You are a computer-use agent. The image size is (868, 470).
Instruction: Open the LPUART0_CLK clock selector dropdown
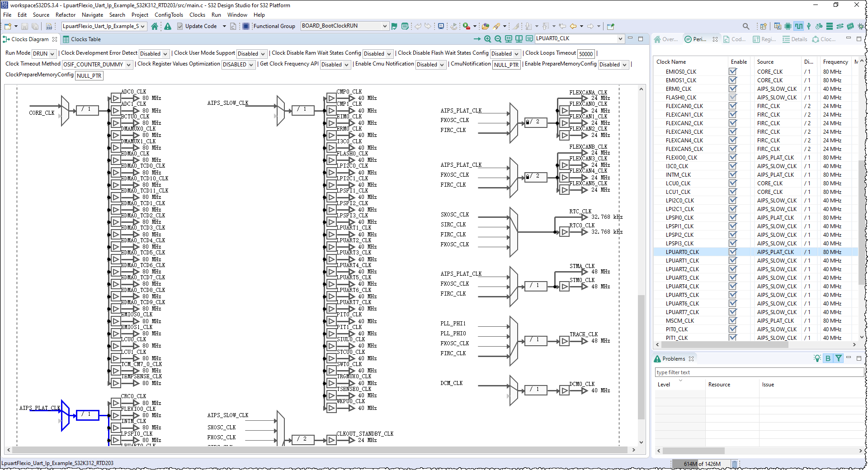pyautogui.click(x=620, y=39)
